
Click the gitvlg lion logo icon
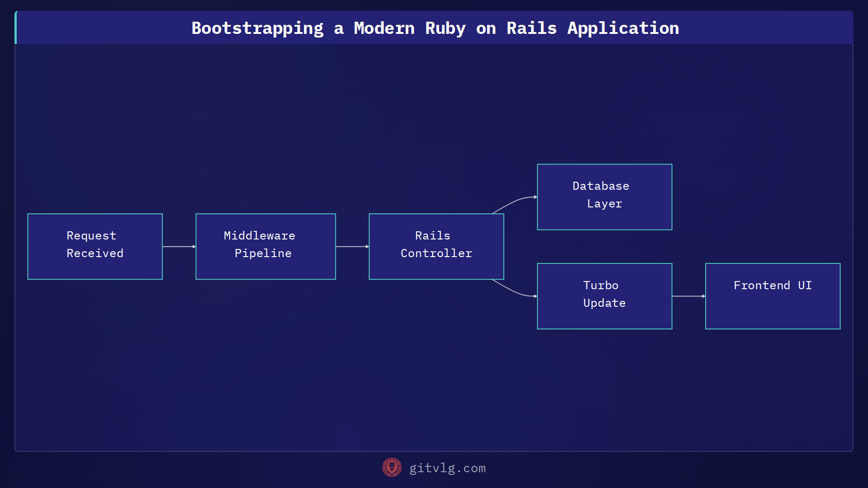(x=392, y=468)
